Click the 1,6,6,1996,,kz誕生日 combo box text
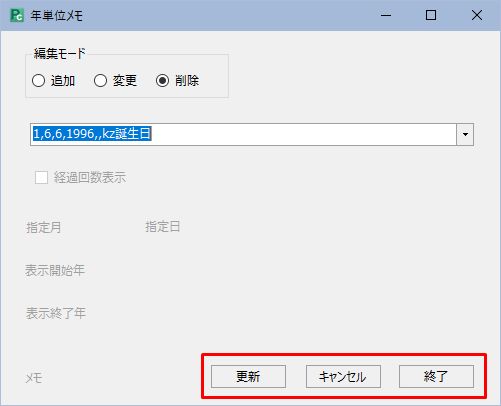The width and height of the screenshot is (501, 406). point(92,134)
